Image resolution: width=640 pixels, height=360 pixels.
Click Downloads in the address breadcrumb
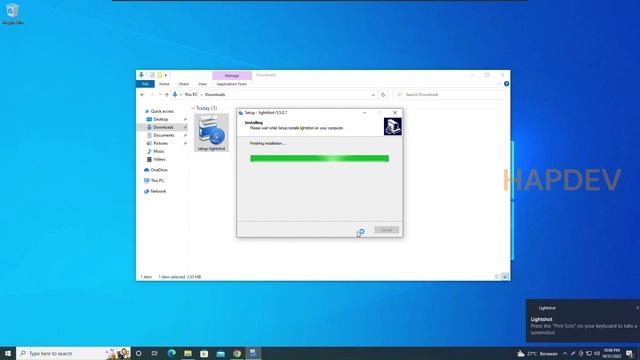click(215, 95)
